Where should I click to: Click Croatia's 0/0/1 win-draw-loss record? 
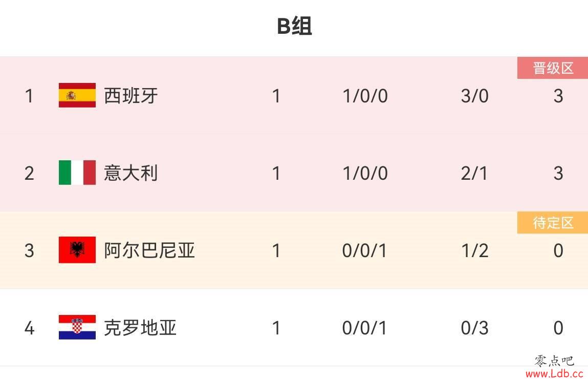364,328
